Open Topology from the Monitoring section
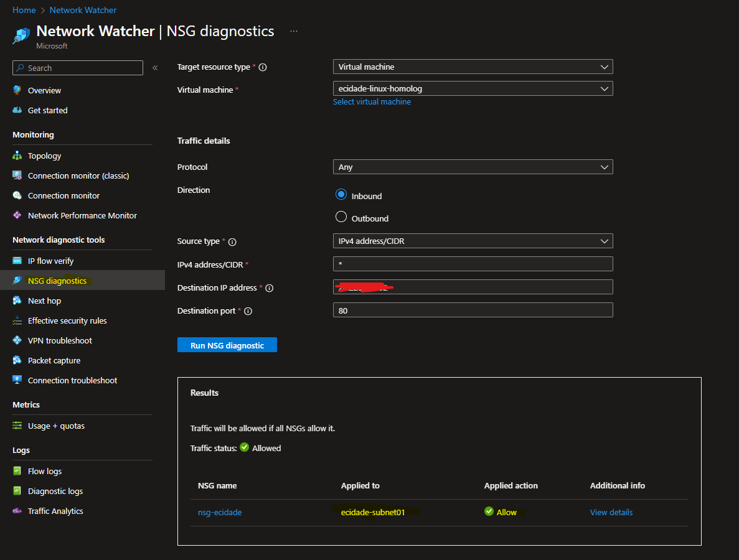739x560 pixels. coord(44,156)
